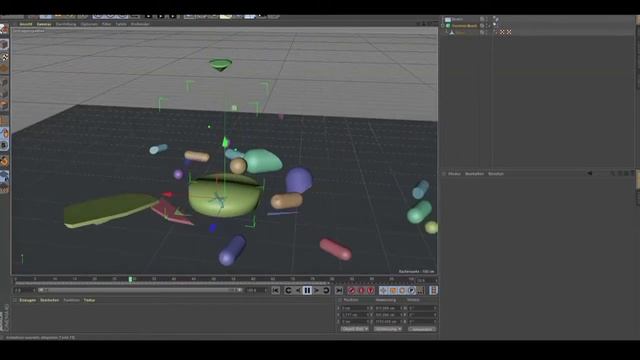
Task: Open the viewport Ansicht menu
Action: point(26,24)
